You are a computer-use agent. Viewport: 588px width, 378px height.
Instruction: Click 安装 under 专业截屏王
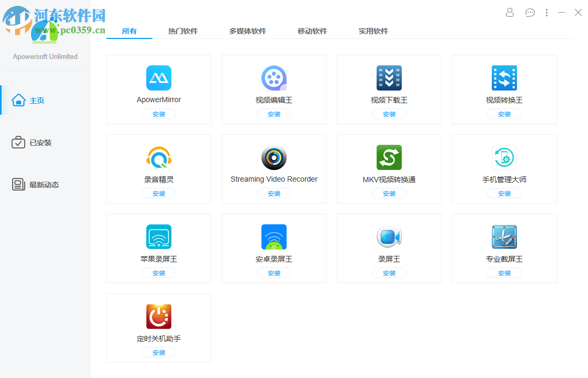(504, 273)
